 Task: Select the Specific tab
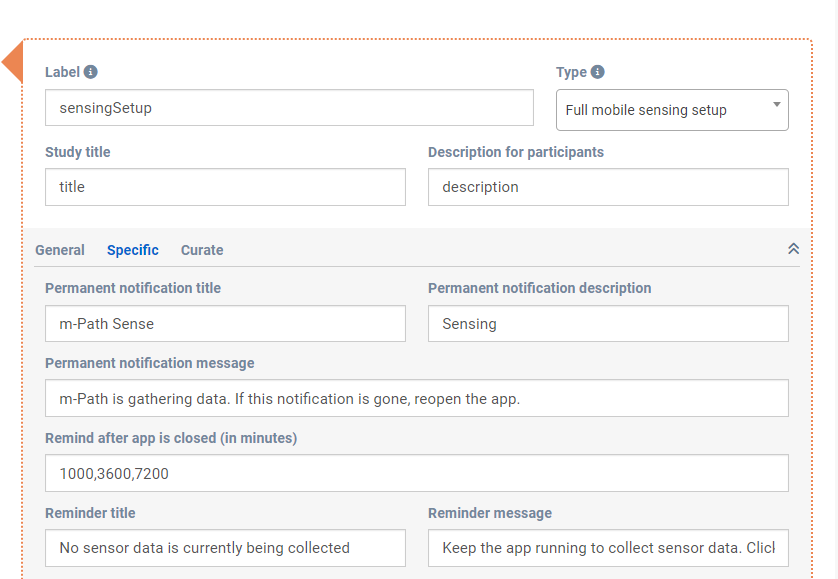tap(133, 250)
